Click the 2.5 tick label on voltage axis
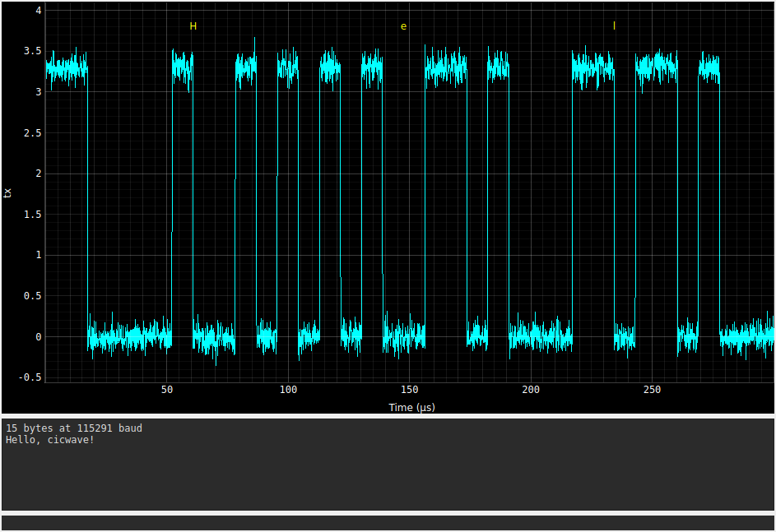This screenshot has width=776, height=532. 33,133
